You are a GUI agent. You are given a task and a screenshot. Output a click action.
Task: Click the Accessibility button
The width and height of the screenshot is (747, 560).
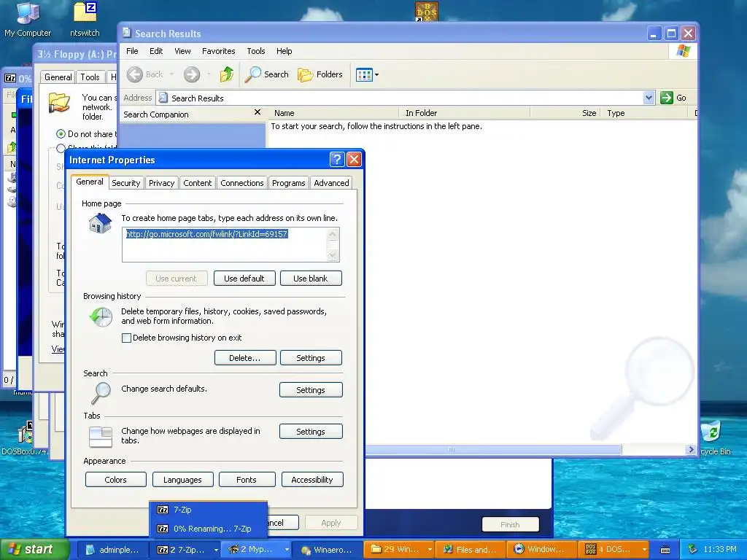coord(312,480)
